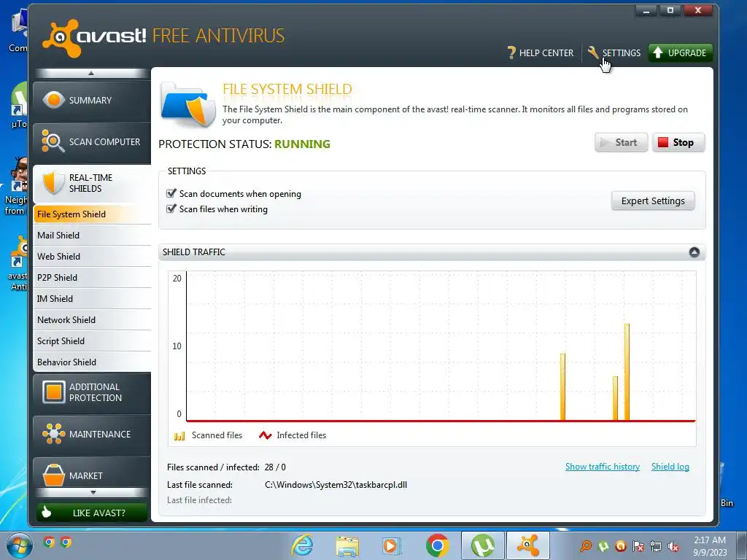The height and width of the screenshot is (560, 747).
Task: Click the Scan Computer magnifier icon
Action: pyautogui.click(x=53, y=141)
